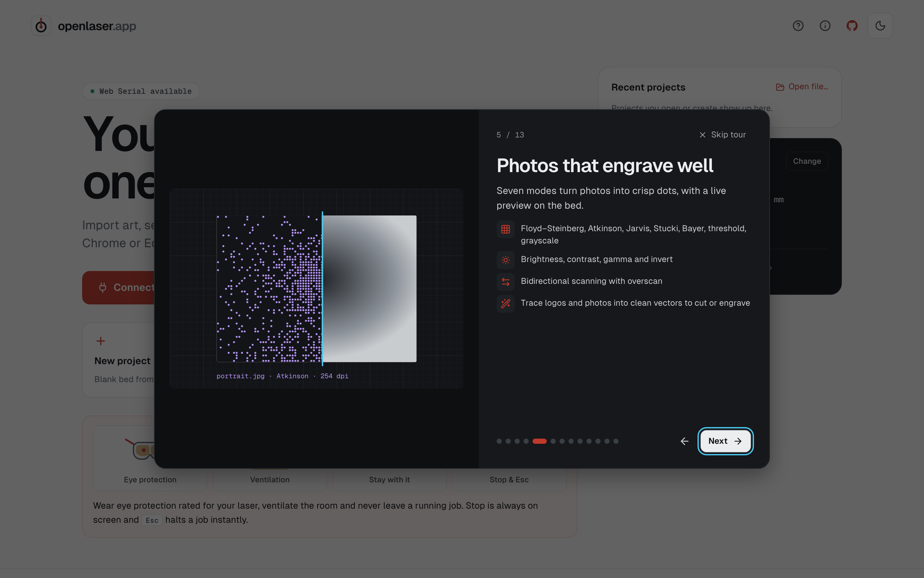Image resolution: width=924 pixels, height=578 pixels.
Task: Click the preview split divider line
Action: 322,289
